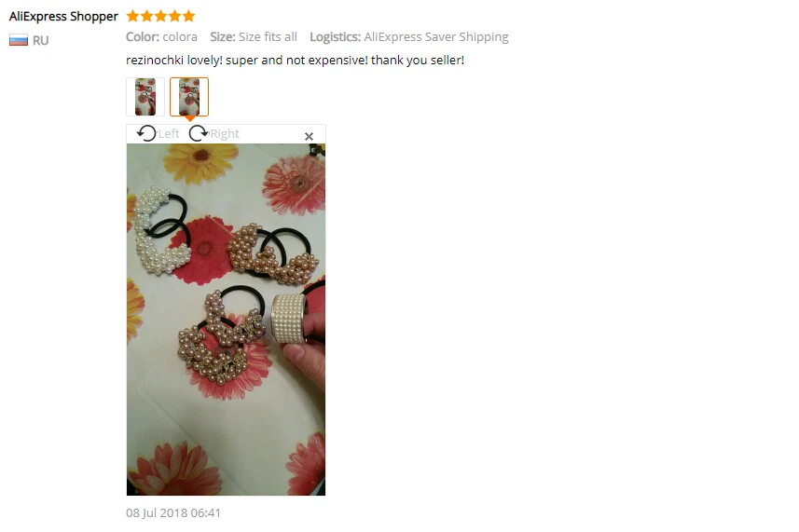
Task: Click the fifth orange rating star
Action: [x=189, y=16]
